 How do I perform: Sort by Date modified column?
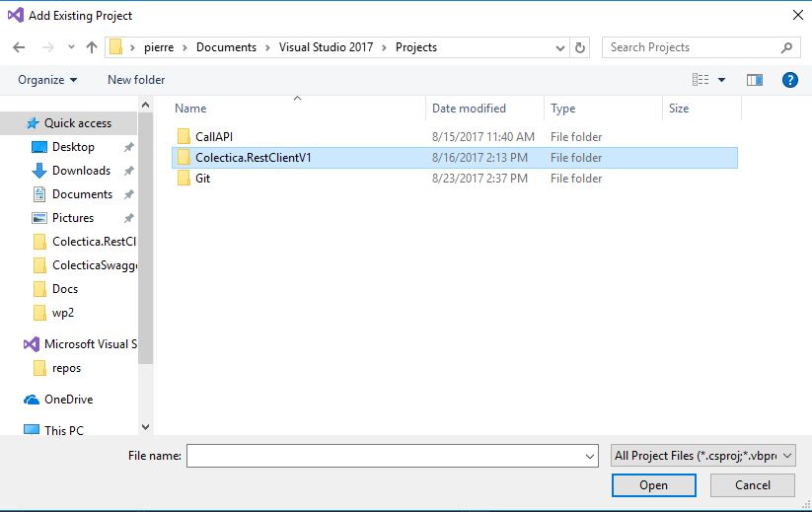click(469, 109)
